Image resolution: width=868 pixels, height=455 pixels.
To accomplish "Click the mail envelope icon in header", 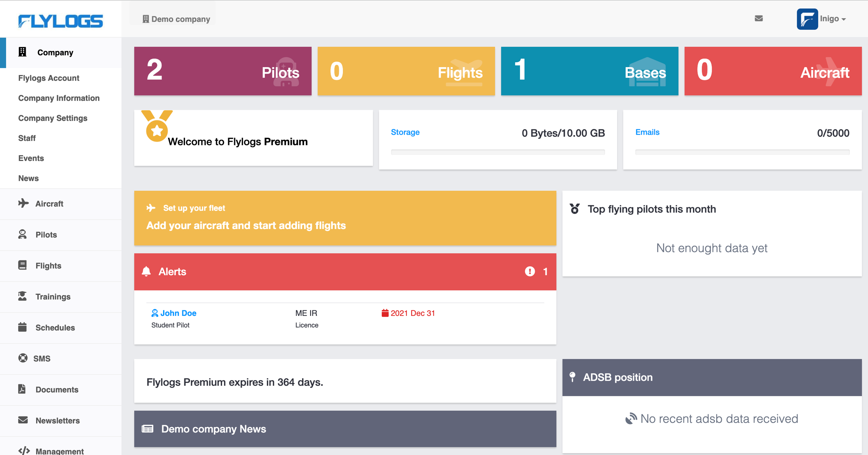I will (759, 18).
